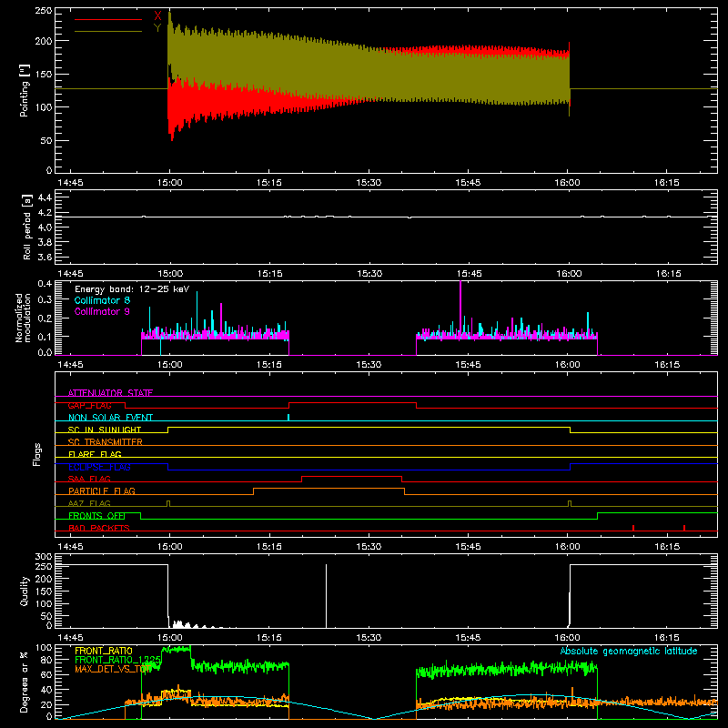Select the red 'X' legend label
This screenshot has height=728, width=728.
coord(157,16)
